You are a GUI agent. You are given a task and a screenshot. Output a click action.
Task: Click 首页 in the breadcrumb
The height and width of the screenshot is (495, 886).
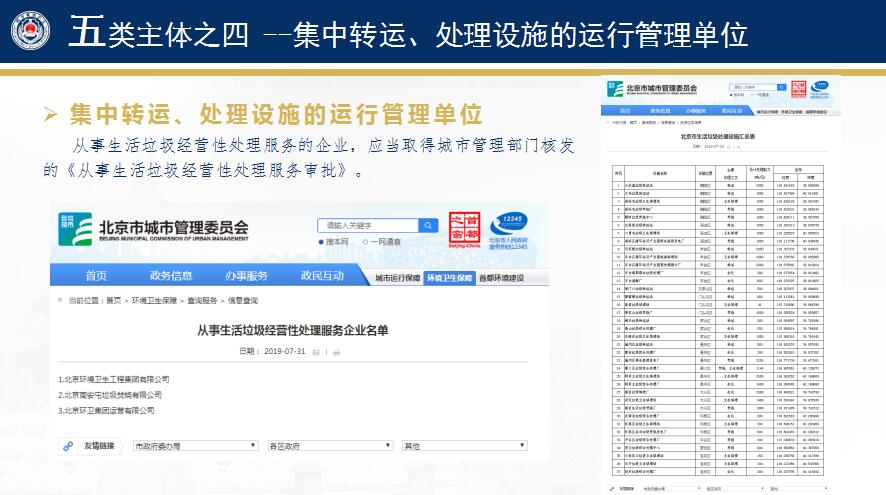(x=114, y=301)
